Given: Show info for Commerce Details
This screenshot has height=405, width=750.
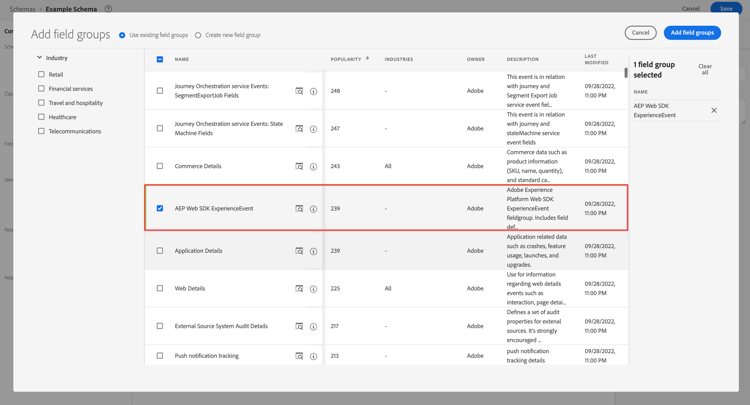Looking at the screenshot, I should (x=313, y=166).
